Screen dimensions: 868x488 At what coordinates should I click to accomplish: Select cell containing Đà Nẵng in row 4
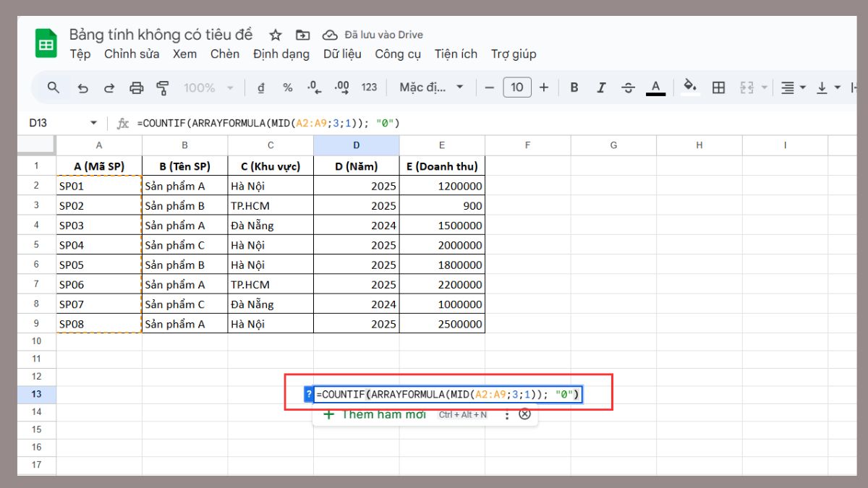click(x=271, y=226)
